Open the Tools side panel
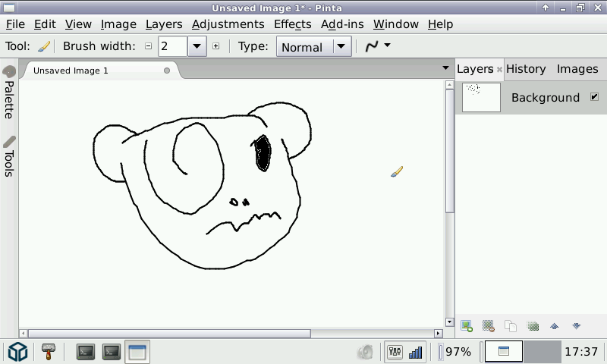 pyautogui.click(x=9, y=156)
